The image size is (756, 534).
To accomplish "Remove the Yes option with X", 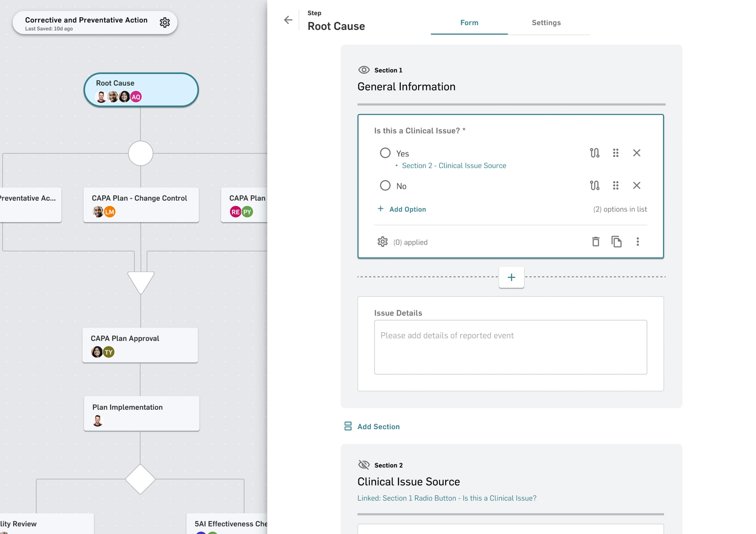I will click(x=637, y=153).
